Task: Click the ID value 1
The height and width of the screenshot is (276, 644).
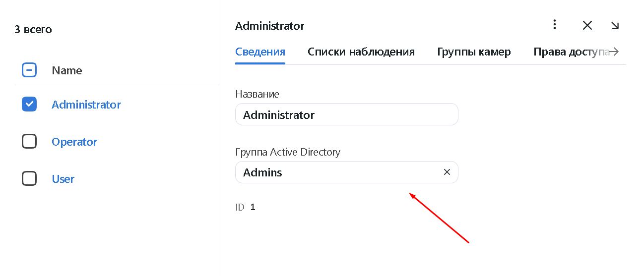Action: point(253,207)
